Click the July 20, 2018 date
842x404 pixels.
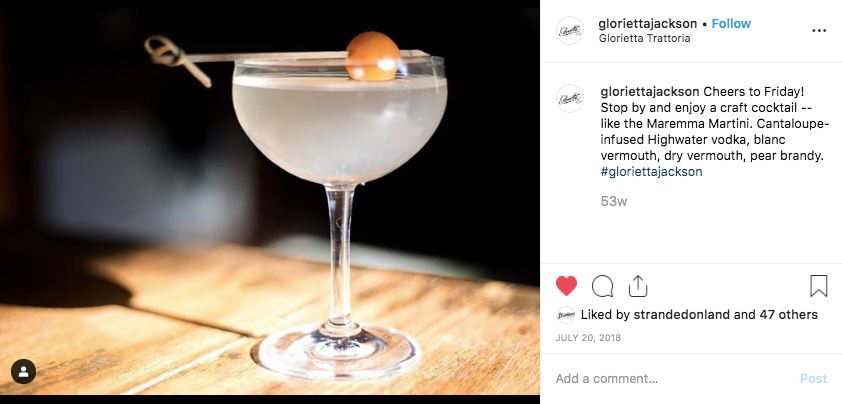pos(588,338)
